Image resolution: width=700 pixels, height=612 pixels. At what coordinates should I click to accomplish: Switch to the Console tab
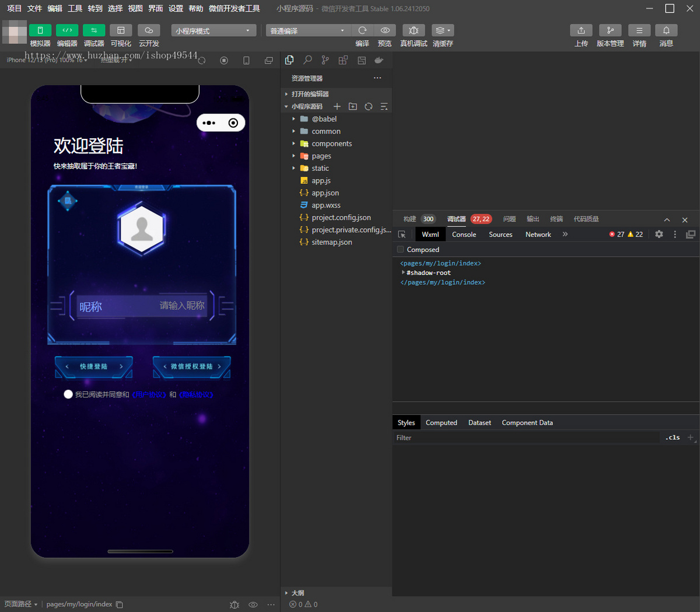[464, 235]
